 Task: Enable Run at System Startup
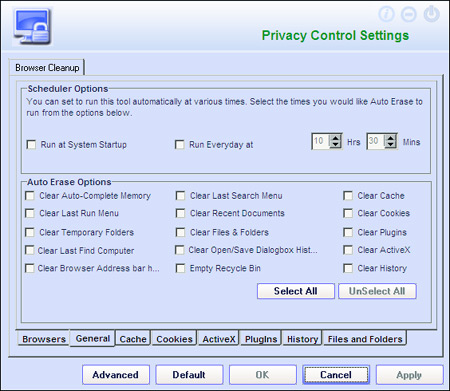(x=31, y=145)
